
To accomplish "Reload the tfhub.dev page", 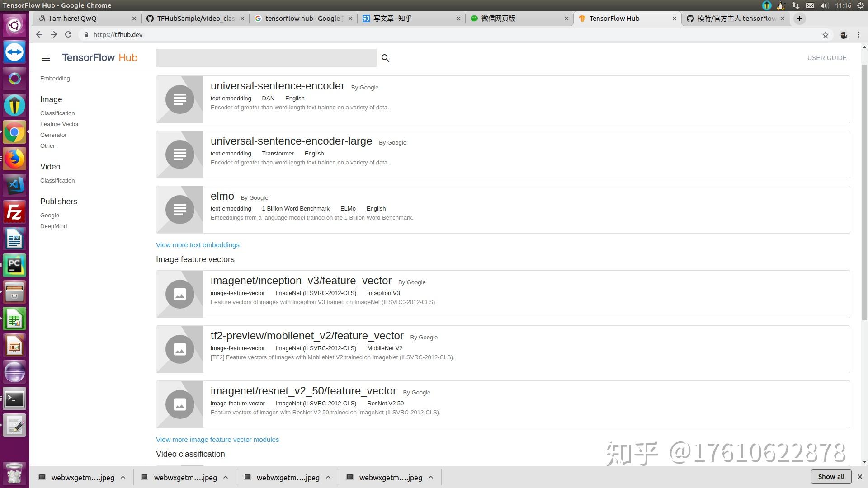I will tap(68, 35).
